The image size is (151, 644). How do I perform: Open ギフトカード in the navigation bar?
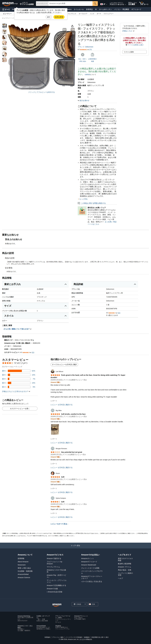click(136, 9)
